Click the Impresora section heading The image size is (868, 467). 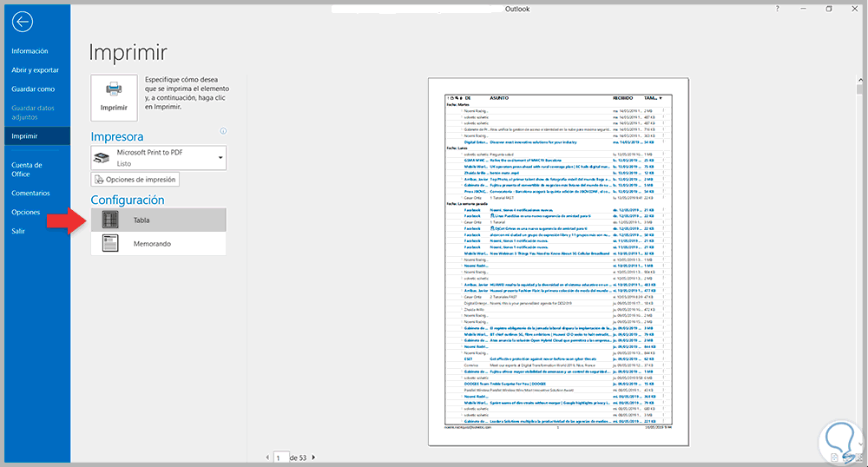click(117, 136)
